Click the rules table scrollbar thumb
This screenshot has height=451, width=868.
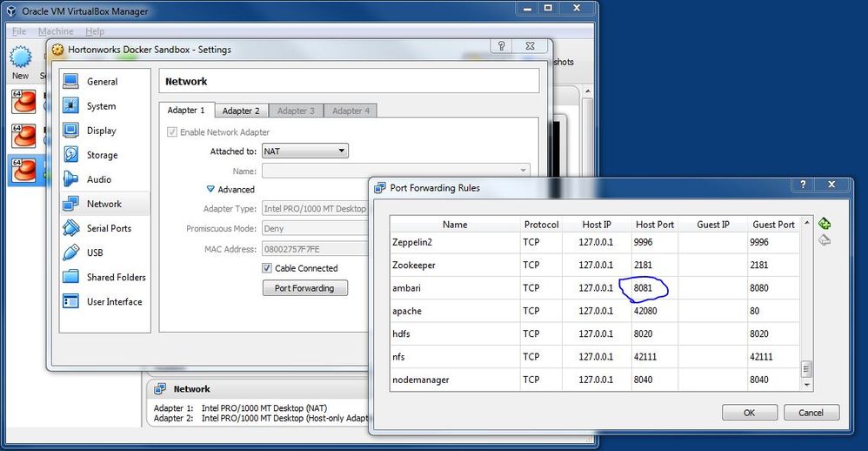(806, 368)
